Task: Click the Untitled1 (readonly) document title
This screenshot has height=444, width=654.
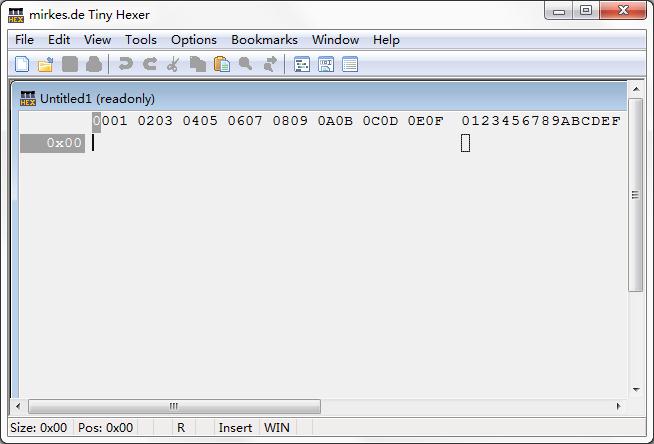Action: tap(97, 98)
